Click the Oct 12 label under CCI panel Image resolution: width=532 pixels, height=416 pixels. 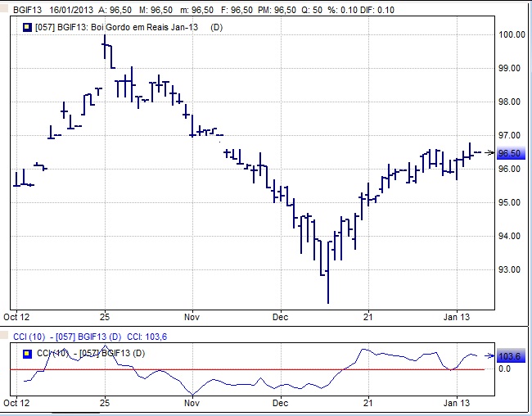tap(16, 403)
